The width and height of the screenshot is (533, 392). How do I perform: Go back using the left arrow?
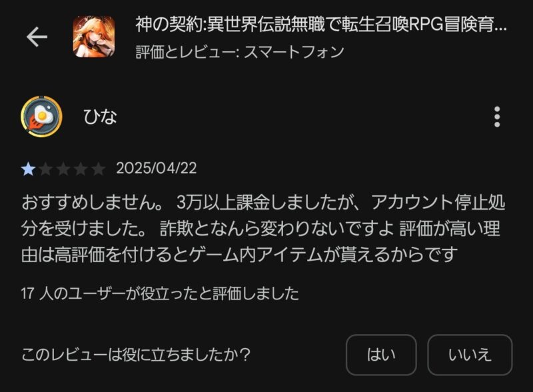coord(37,37)
